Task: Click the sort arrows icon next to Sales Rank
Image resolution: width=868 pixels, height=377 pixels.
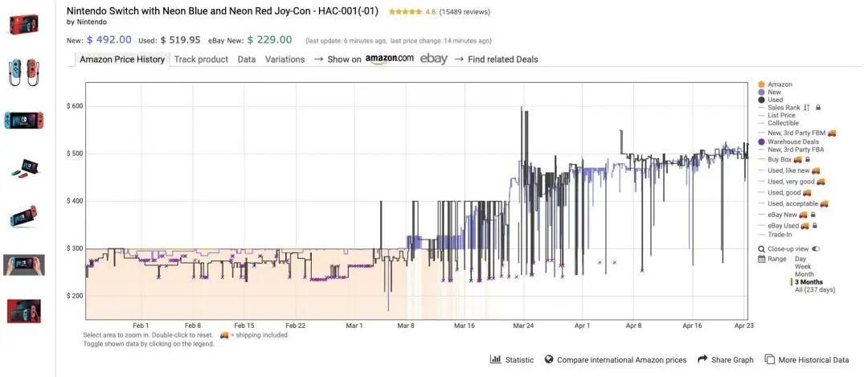Action: point(807,108)
